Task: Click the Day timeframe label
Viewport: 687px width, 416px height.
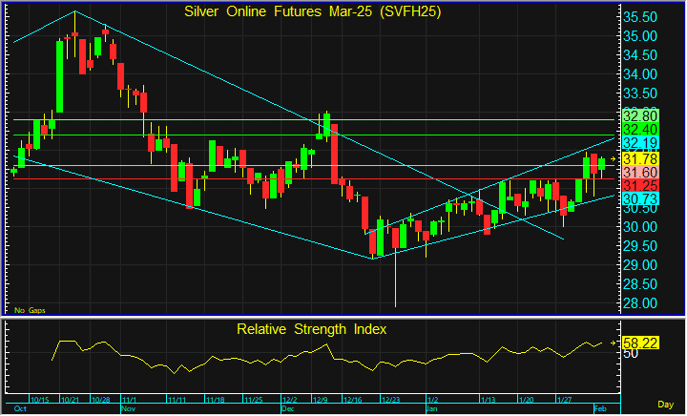Action: 666,404
